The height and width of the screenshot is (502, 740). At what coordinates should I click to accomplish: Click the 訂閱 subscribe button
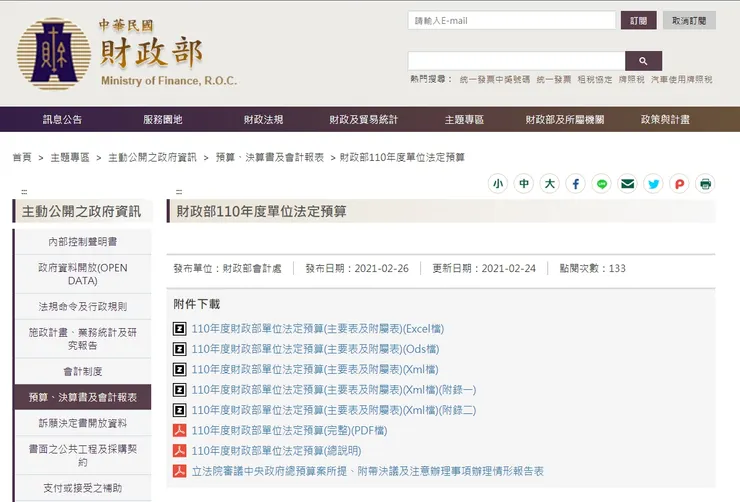point(639,20)
